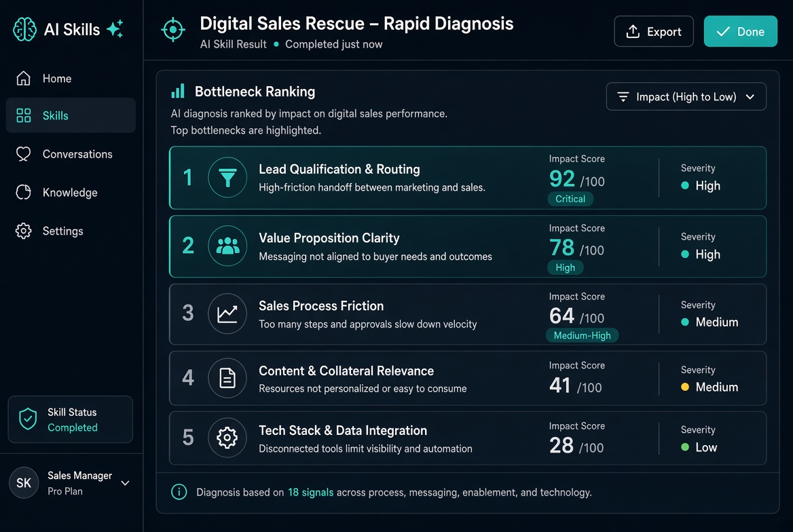Click the rank number 3

[x=188, y=313]
